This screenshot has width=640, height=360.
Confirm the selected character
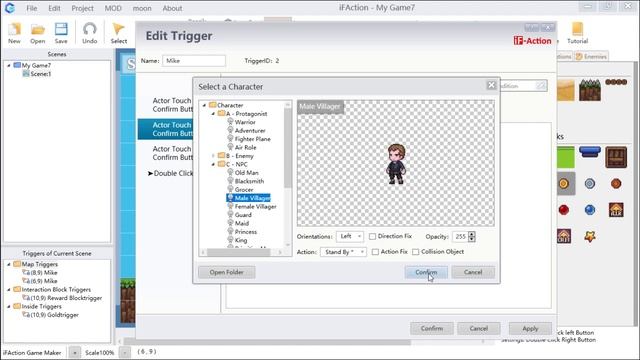click(x=426, y=272)
